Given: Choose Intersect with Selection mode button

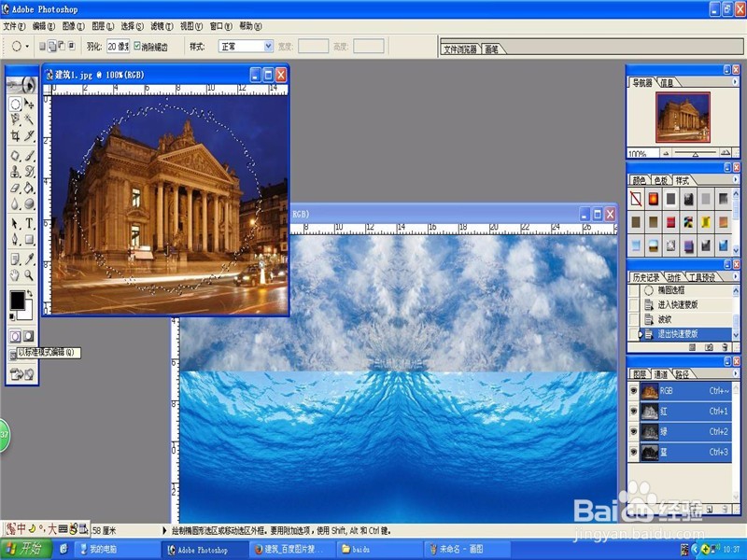Looking at the screenshot, I should tap(72, 46).
